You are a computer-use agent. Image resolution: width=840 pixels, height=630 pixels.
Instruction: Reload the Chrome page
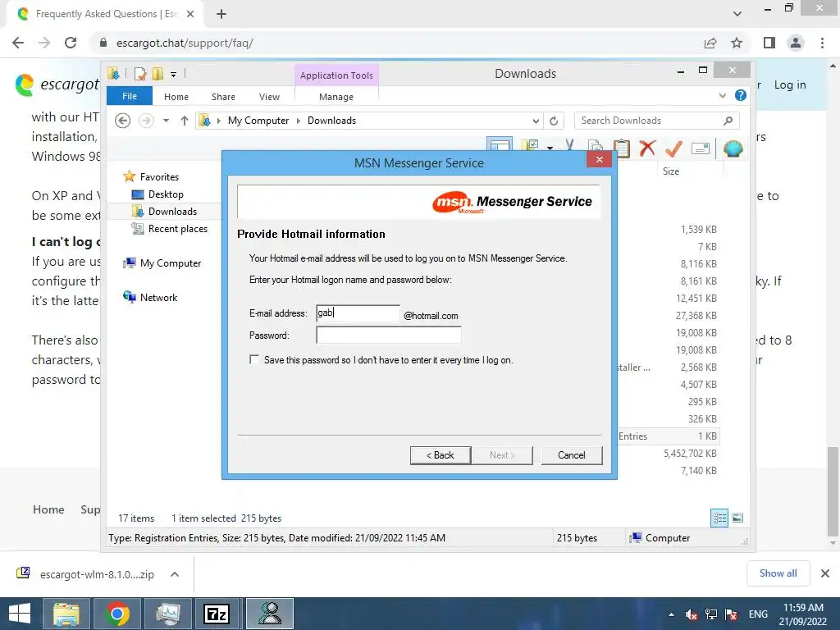(x=71, y=43)
